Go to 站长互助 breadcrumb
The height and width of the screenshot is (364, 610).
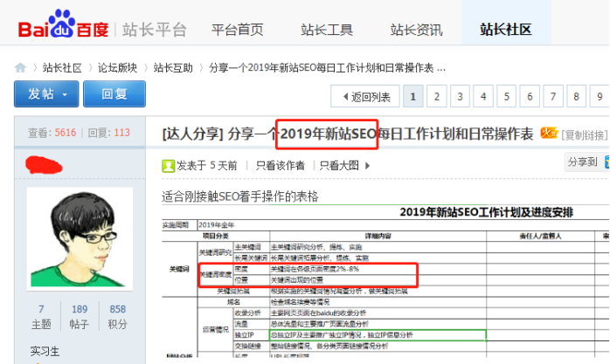pyautogui.click(x=173, y=68)
